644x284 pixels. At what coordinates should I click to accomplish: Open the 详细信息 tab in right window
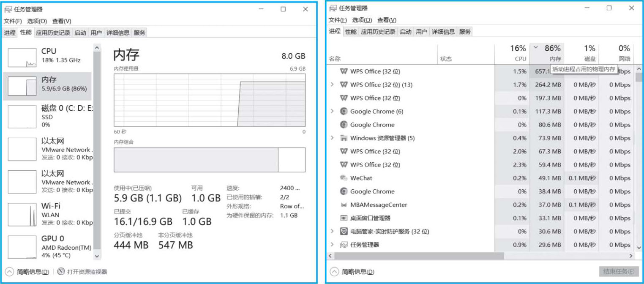tap(443, 32)
